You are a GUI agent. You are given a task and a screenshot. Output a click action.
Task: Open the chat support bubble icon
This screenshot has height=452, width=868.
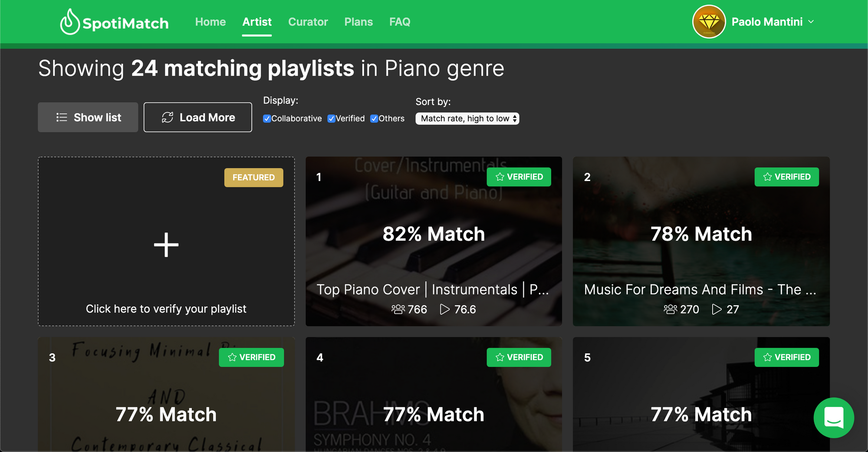pos(834,418)
